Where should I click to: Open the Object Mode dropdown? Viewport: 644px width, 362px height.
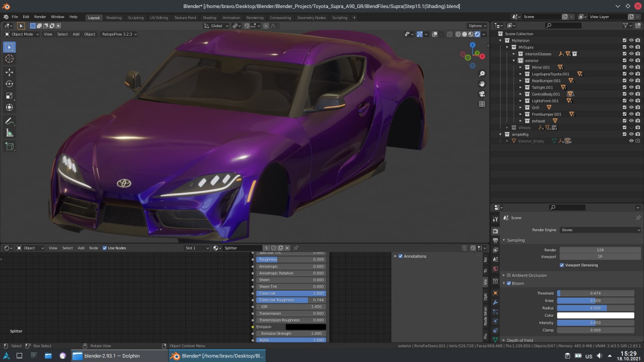(x=21, y=34)
